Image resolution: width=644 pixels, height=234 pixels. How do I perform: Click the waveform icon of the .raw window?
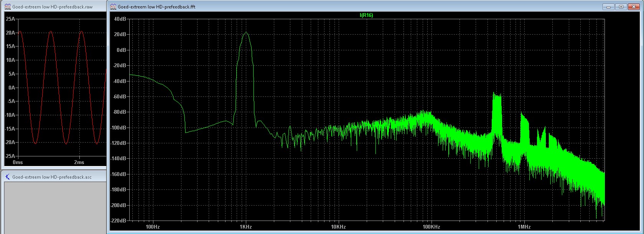[x=7, y=7]
